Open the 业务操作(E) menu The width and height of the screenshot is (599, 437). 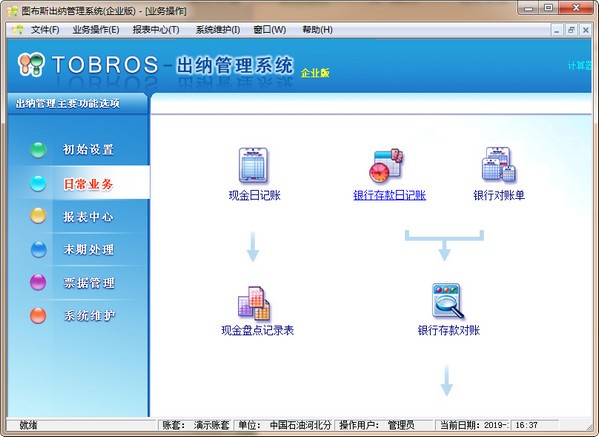pos(96,29)
